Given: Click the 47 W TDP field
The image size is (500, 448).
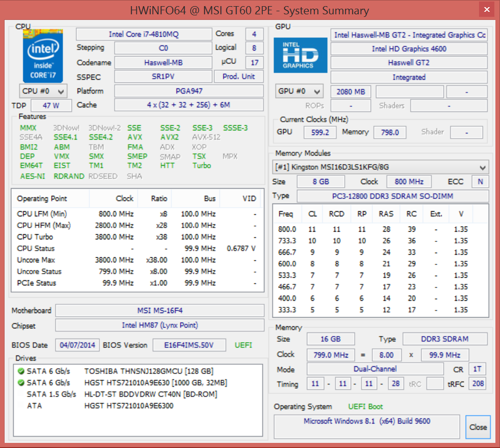Looking at the screenshot, I should tap(51, 105).
